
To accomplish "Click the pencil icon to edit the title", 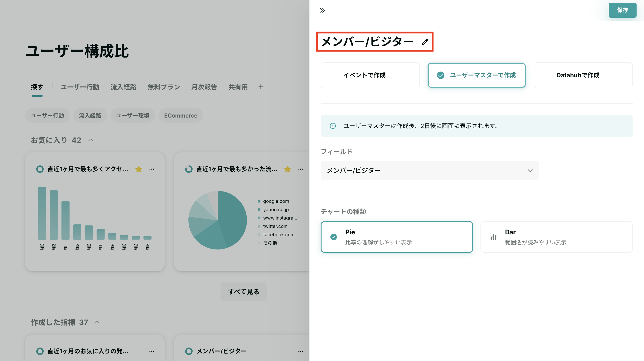I will pyautogui.click(x=425, y=42).
